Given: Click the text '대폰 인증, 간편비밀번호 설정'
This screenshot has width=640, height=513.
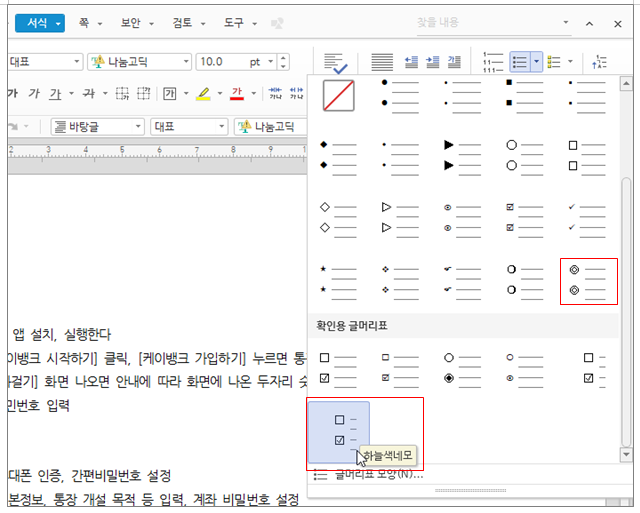Looking at the screenshot, I should click(89, 475).
